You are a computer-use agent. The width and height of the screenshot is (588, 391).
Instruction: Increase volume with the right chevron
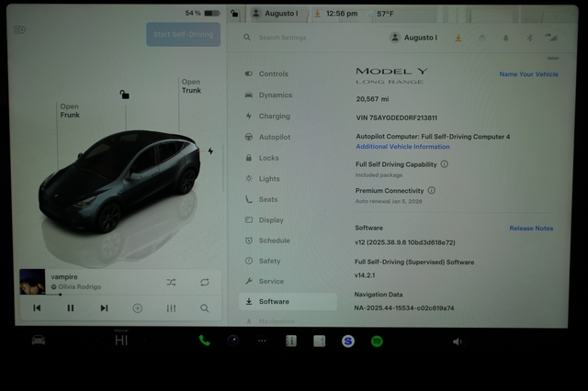483,341
